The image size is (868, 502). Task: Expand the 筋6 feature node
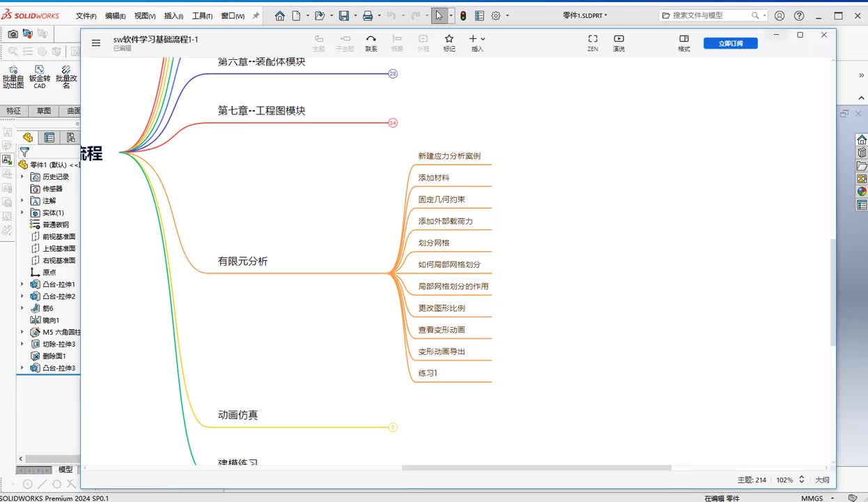click(x=22, y=308)
